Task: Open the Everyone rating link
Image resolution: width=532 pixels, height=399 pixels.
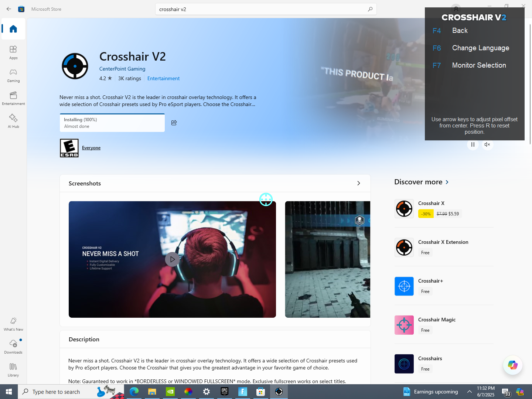Action: (x=91, y=148)
